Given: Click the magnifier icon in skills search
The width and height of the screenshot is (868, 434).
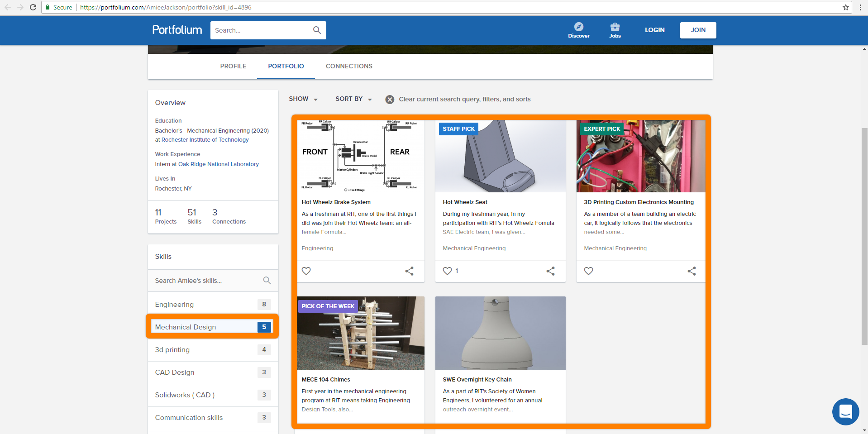Looking at the screenshot, I should (267, 281).
